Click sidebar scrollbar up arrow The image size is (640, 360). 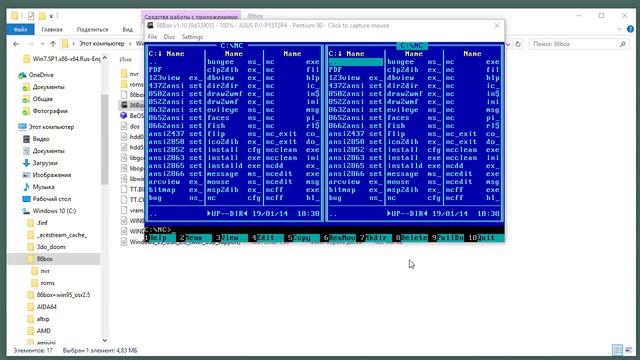[104, 58]
